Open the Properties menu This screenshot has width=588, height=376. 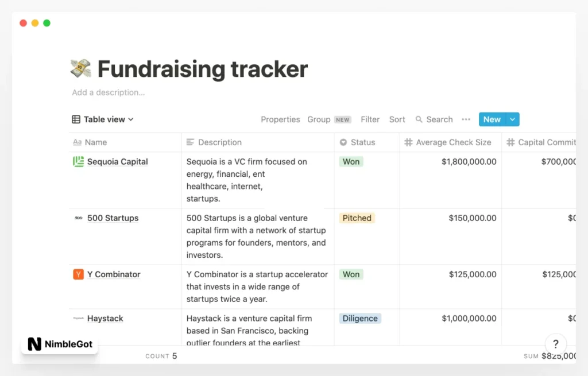(x=280, y=119)
